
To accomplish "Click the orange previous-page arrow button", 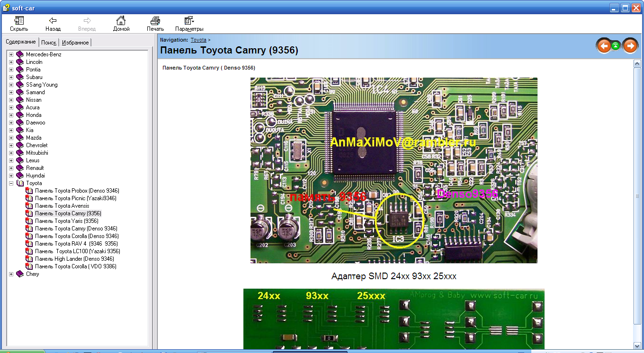I will [x=603, y=46].
